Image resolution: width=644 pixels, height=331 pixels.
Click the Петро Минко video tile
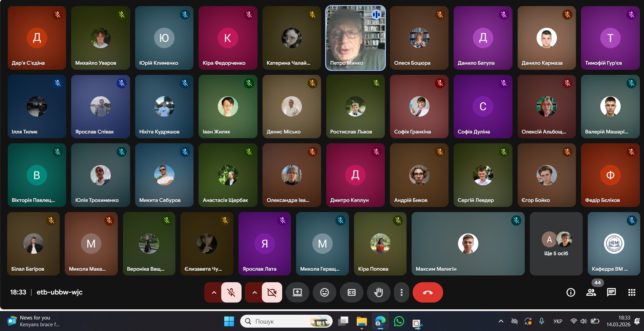355,38
